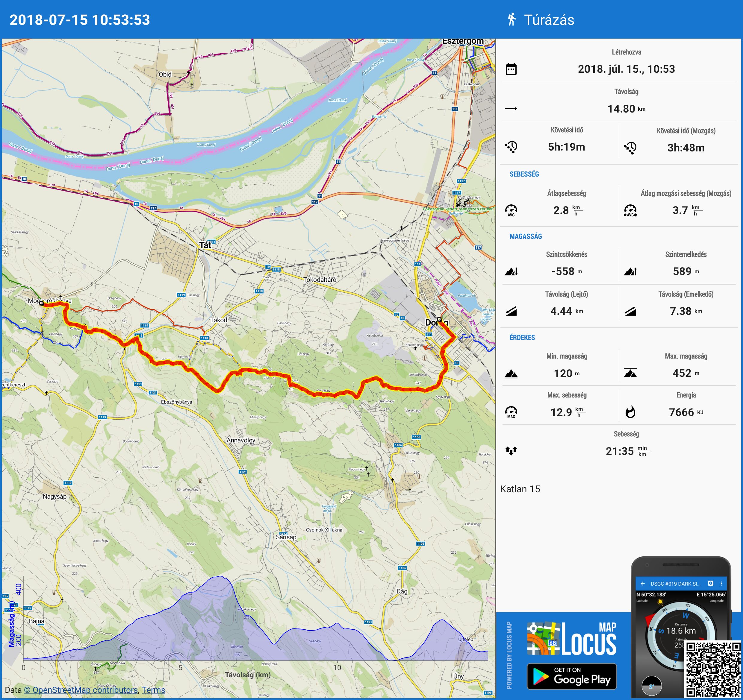
Task: Click the AVG speedometer icon by 2.8 km/h
Action: tap(511, 210)
